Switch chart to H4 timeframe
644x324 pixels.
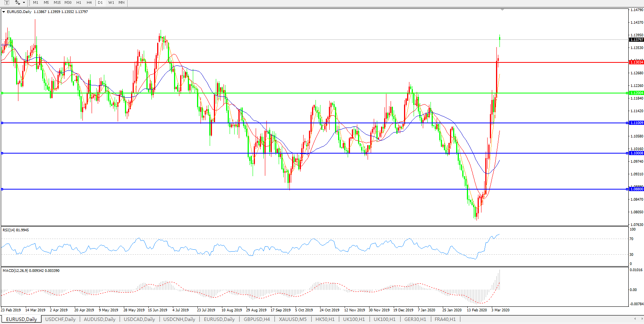[x=89, y=3]
